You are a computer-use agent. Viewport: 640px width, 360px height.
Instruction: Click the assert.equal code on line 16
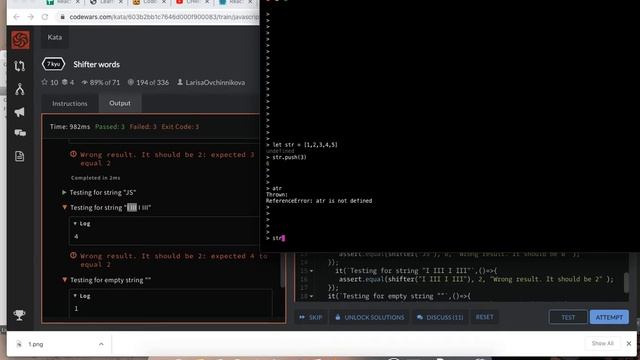[x=476, y=279]
